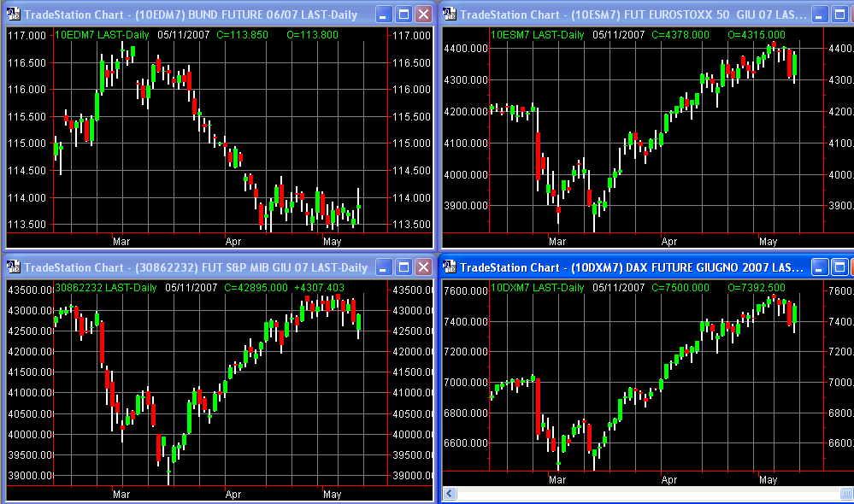Maximize the Bund Future chart window
854x504 pixels.
click(403, 15)
